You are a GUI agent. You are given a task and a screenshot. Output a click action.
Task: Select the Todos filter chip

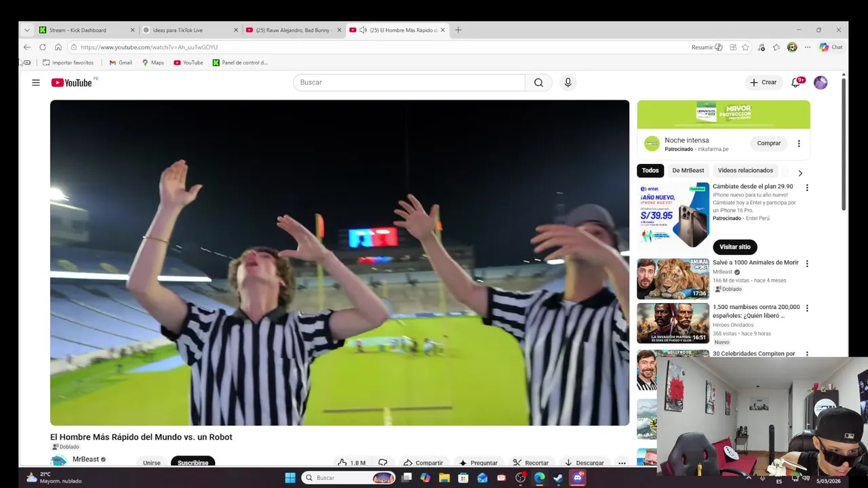pyautogui.click(x=650, y=171)
